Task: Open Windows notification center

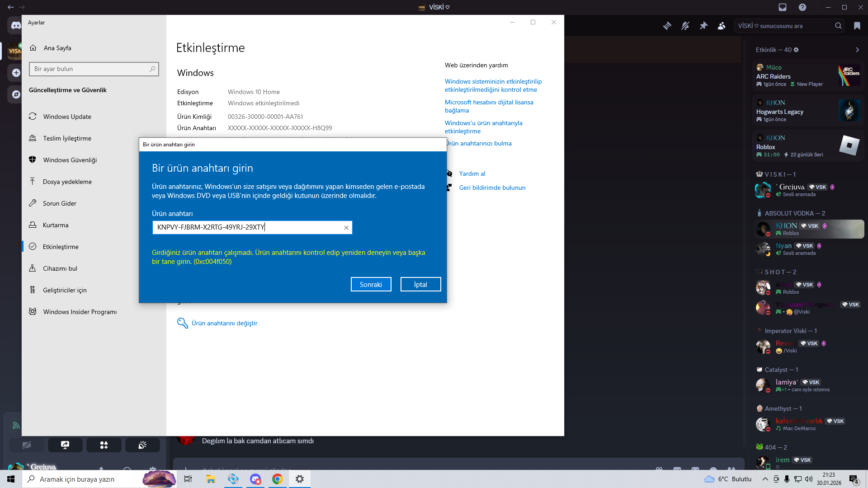Action: pyautogui.click(x=854, y=479)
